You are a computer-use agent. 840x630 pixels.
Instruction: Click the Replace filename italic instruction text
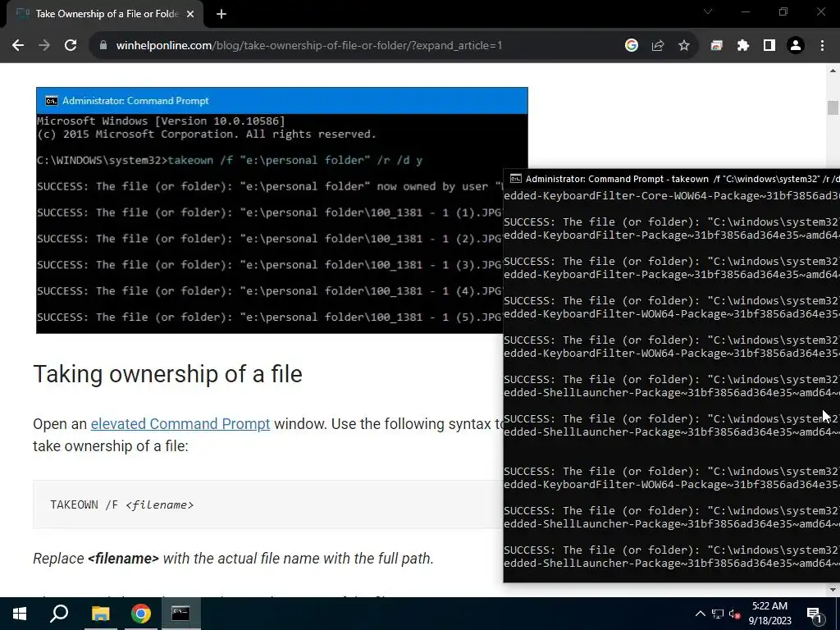pyautogui.click(x=233, y=558)
